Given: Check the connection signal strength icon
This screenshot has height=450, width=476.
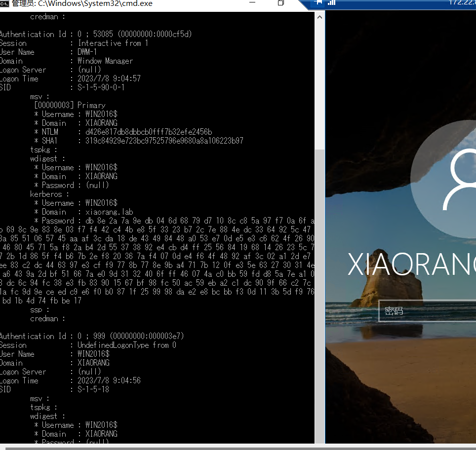Looking at the screenshot, I should tap(332, 2).
